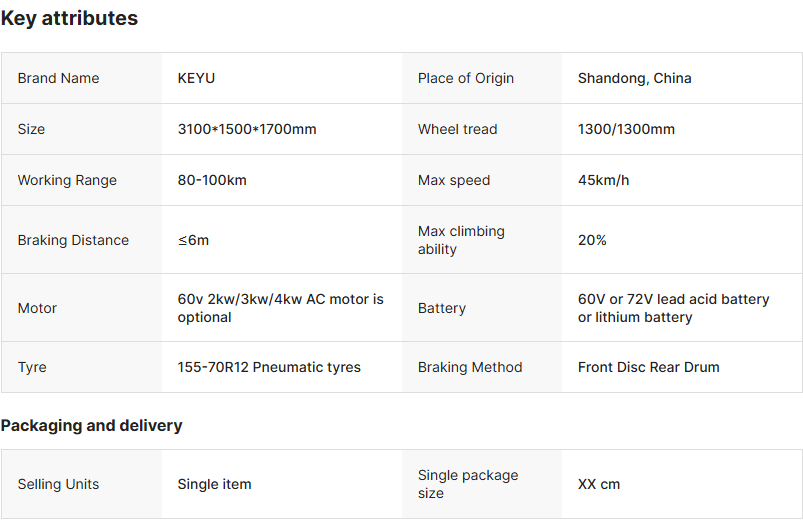The height and width of the screenshot is (522, 803).
Task: Select the Brand Name label cell
Action: 58,78
